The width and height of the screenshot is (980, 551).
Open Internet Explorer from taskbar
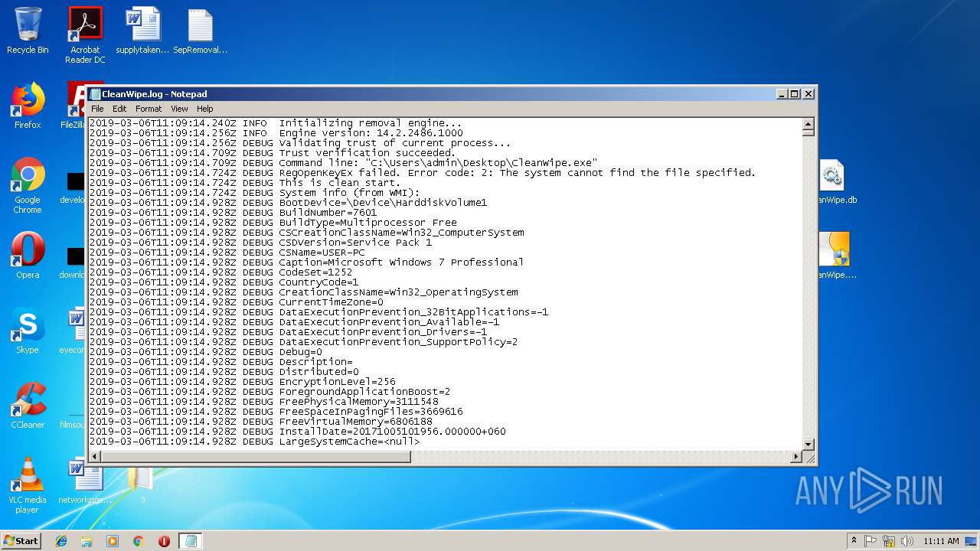[61, 541]
